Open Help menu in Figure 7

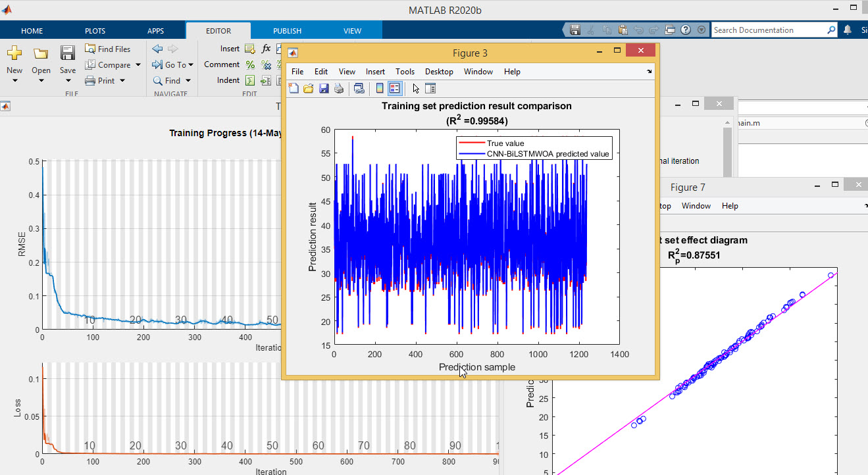[730, 206]
